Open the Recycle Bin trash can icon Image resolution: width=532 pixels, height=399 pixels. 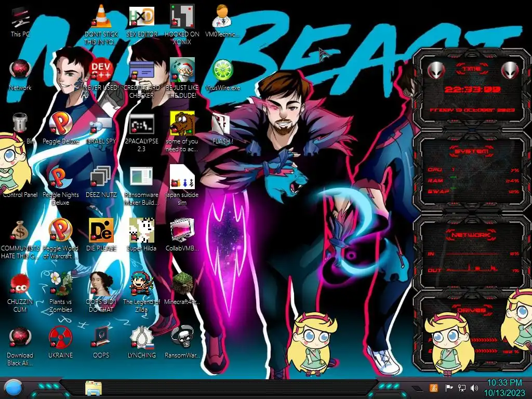point(20,123)
